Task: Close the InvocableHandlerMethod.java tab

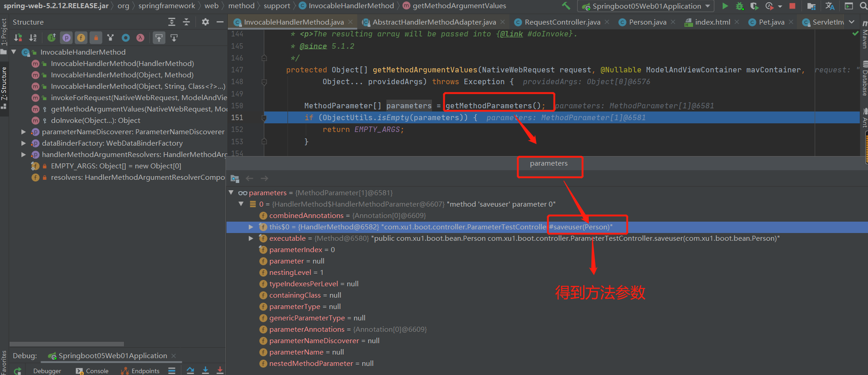Action: pos(350,22)
